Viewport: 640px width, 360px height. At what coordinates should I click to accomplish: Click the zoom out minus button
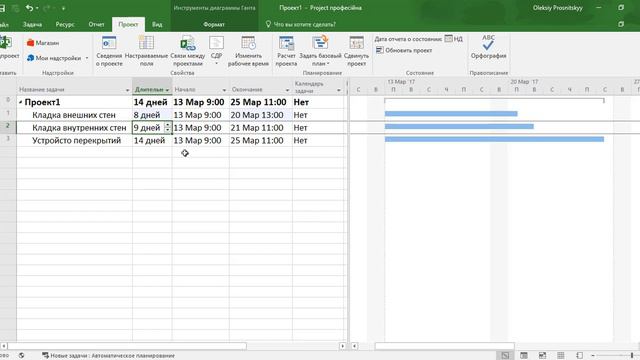coord(593,356)
